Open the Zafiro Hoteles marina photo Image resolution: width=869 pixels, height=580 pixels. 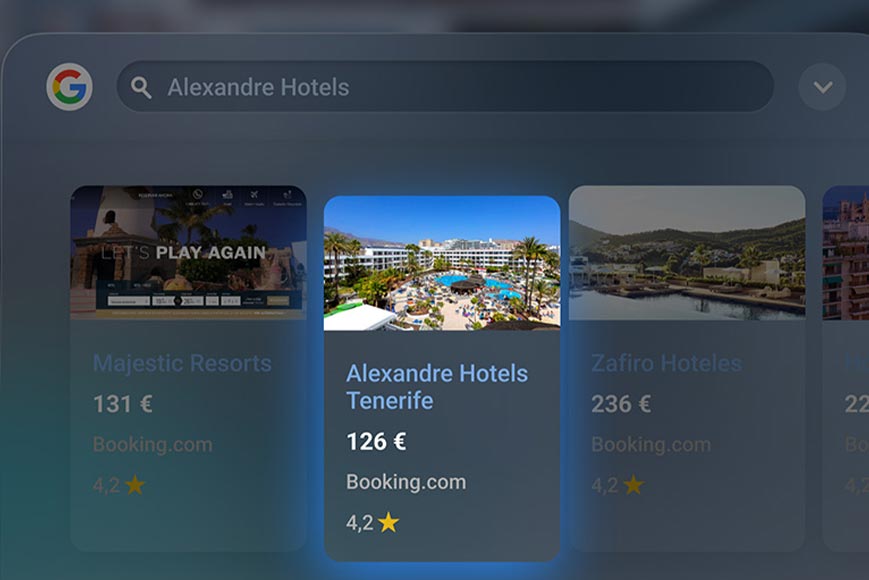tap(687, 253)
